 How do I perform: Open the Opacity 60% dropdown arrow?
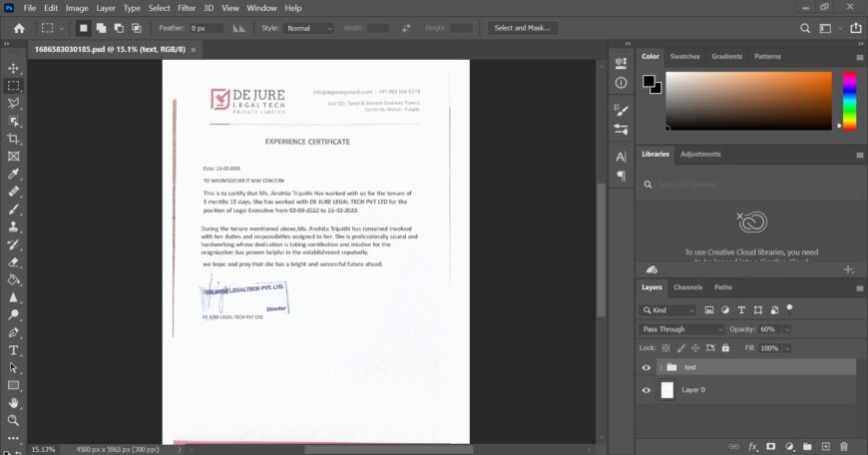[786, 329]
